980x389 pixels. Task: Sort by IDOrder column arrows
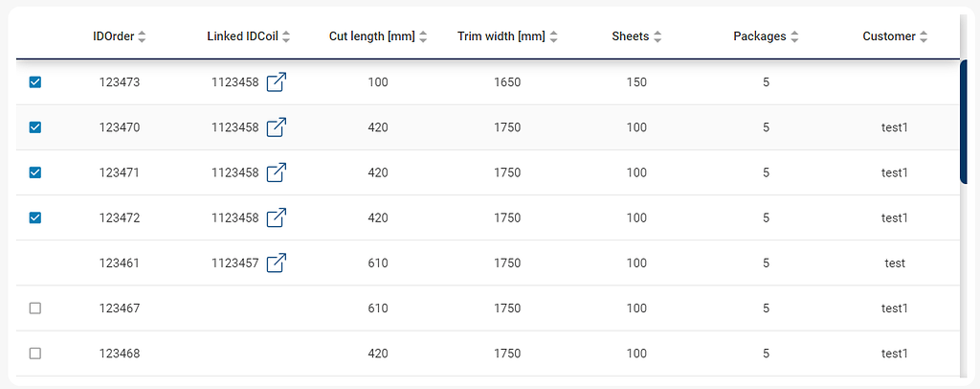143,36
